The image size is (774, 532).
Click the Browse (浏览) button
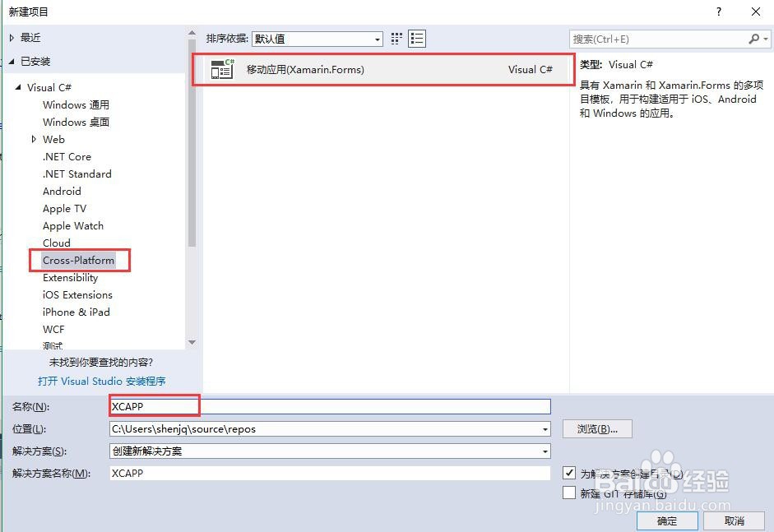[x=597, y=429]
